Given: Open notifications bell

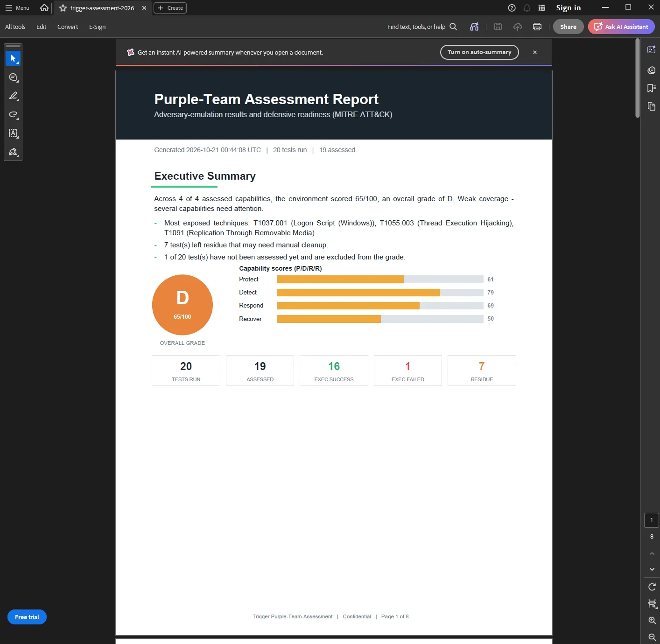Looking at the screenshot, I should 527,8.
